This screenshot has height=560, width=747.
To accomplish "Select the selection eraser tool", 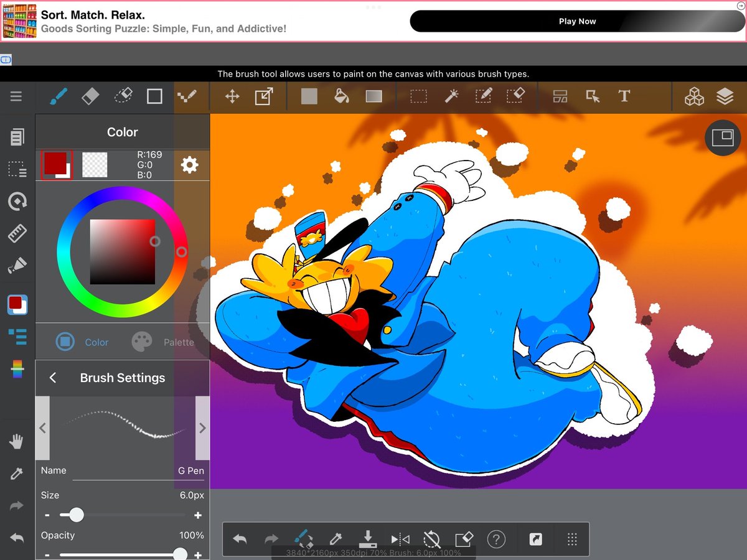I will click(516, 96).
